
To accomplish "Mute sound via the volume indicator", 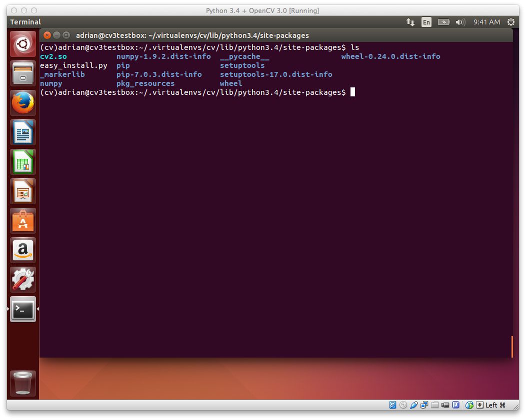I will [x=460, y=22].
